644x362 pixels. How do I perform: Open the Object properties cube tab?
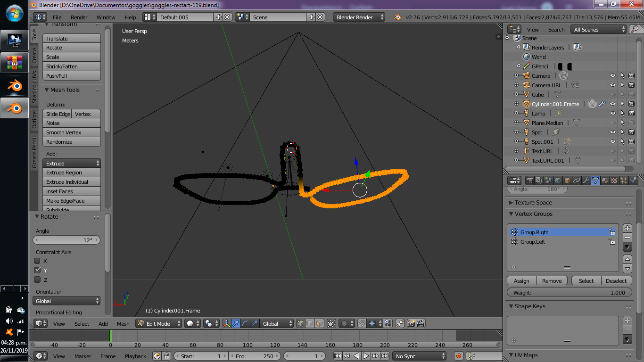(x=567, y=181)
